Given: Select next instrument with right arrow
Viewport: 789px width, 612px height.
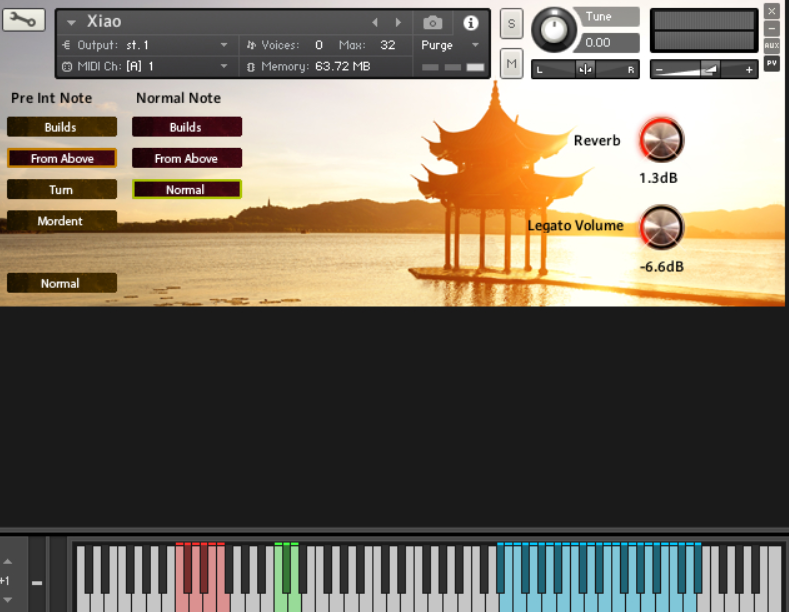Looking at the screenshot, I should 399,22.
